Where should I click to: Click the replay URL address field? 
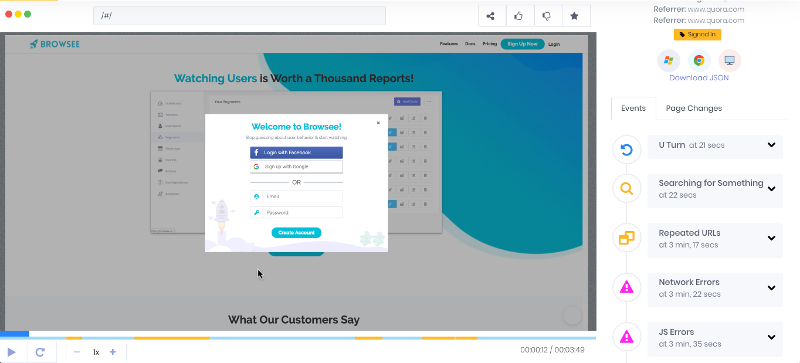coord(239,15)
